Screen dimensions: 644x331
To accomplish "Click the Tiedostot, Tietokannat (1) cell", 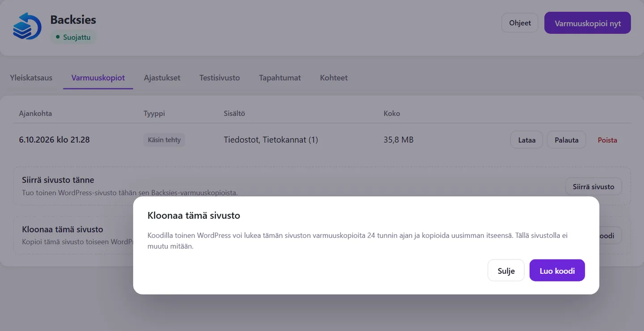I will coord(271,140).
